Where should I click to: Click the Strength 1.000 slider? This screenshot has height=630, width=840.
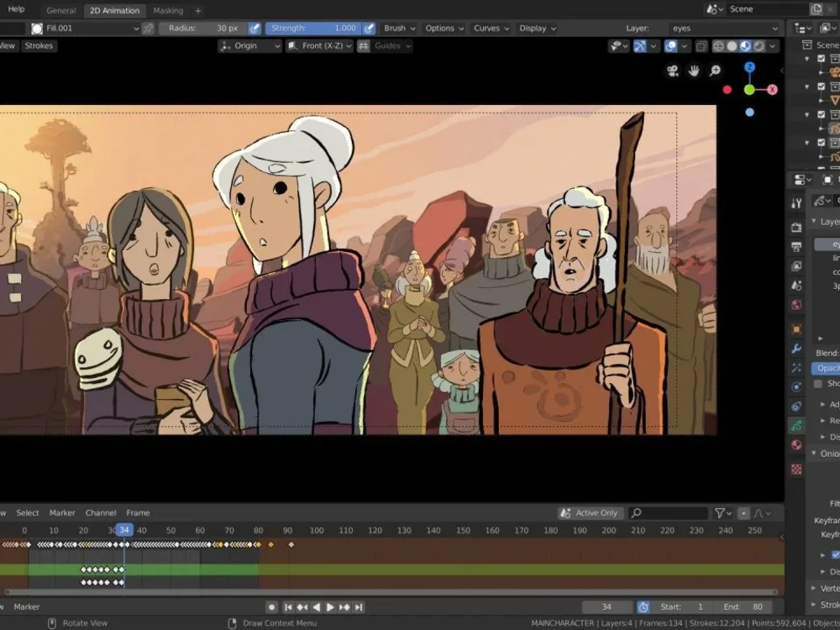(x=313, y=29)
